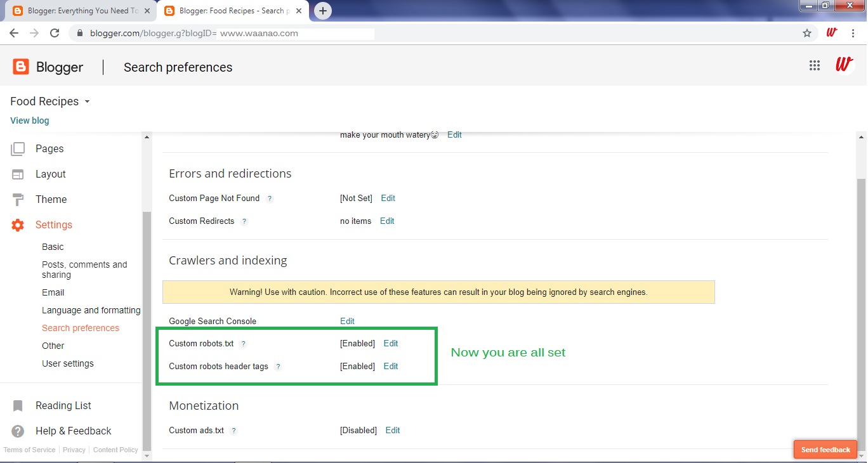Edit Custom robots header tags setting
868x463 pixels.
click(391, 367)
